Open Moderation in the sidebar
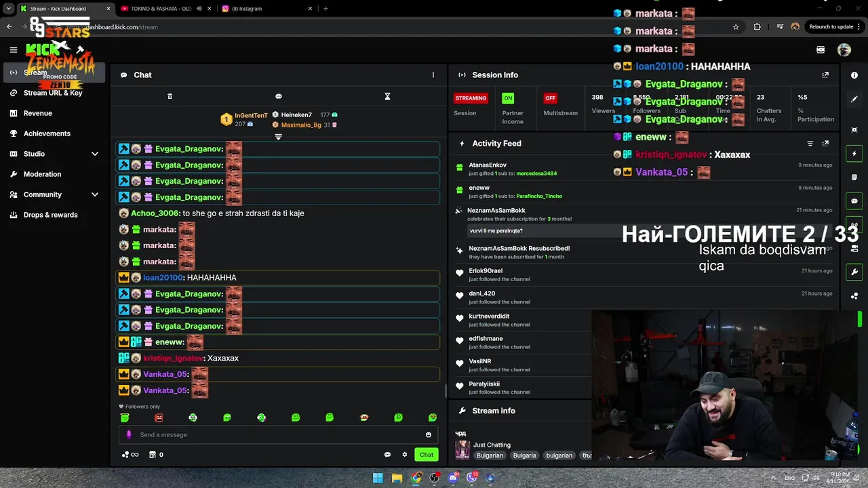Image resolution: width=868 pixels, height=488 pixels. pyautogui.click(x=42, y=174)
